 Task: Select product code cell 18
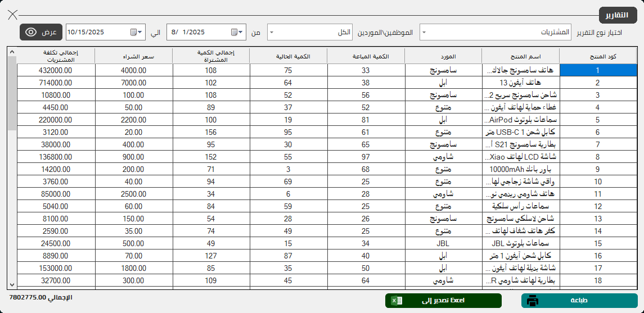coord(598,280)
